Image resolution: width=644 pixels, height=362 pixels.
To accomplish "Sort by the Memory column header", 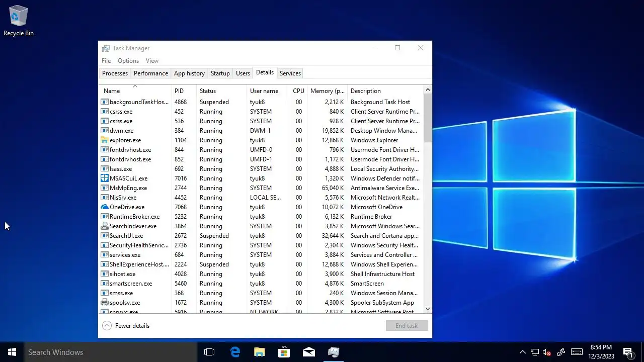I will click(x=327, y=91).
